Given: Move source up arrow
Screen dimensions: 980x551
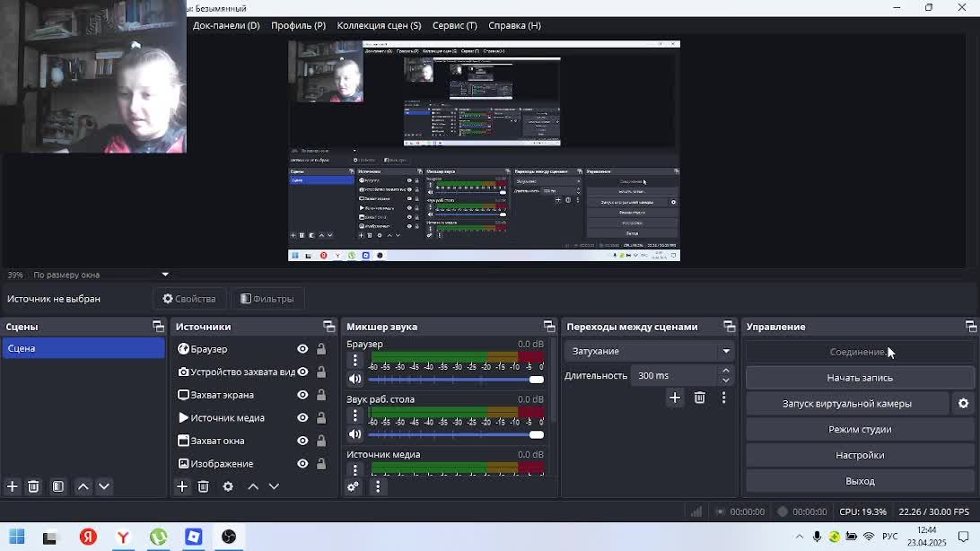Looking at the screenshot, I should (x=253, y=486).
